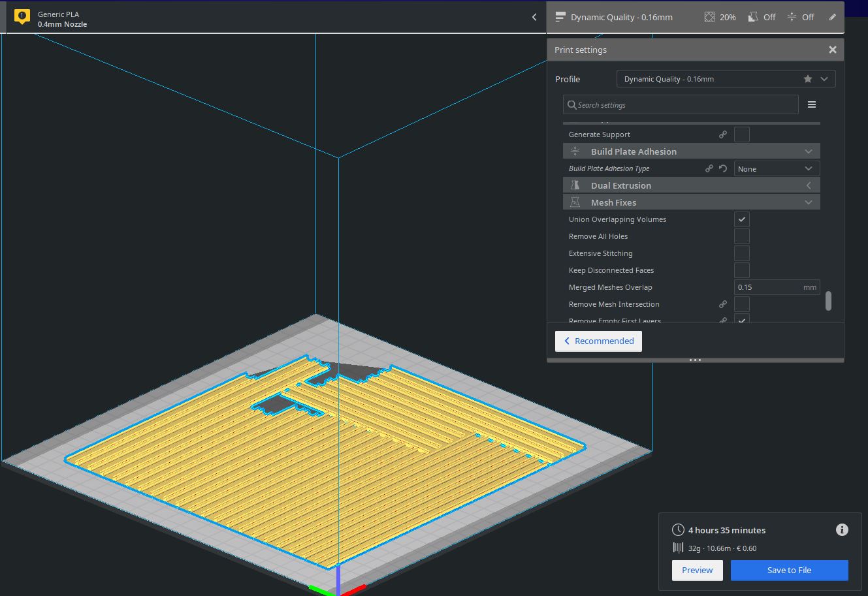This screenshot has height=596, width=868.
Task: Click the "0.4mm Nozzle" label
Action: [62, 24]
